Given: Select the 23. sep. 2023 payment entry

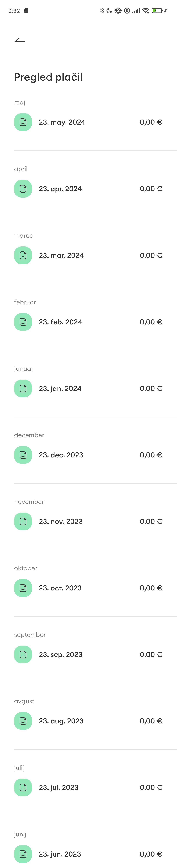Looking at the screenshot, I should (x=88, y=654).
